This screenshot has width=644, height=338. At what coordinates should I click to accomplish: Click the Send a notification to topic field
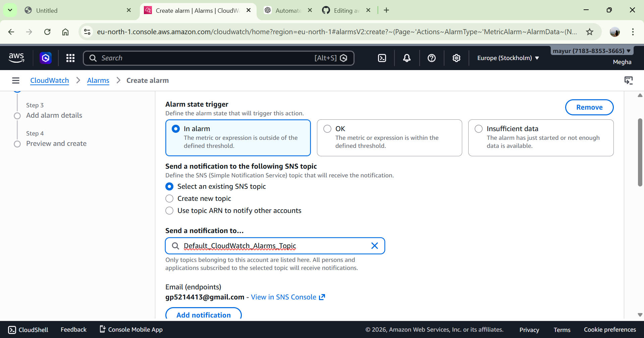275,246
